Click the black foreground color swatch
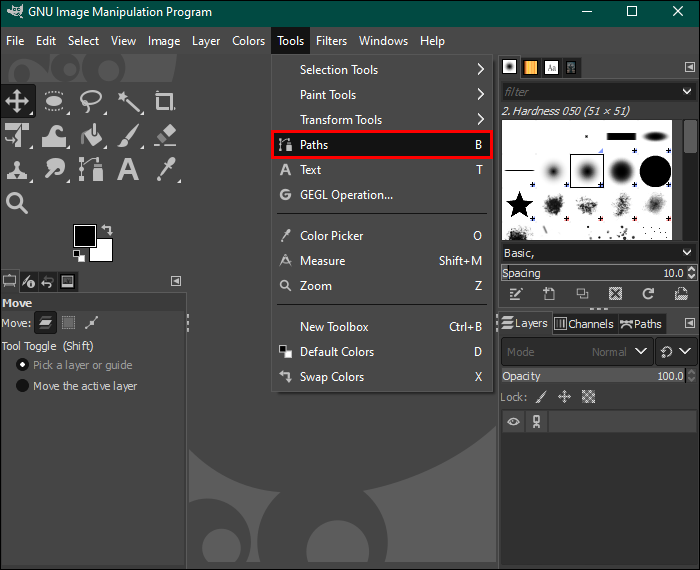 (x=84, y=236)
